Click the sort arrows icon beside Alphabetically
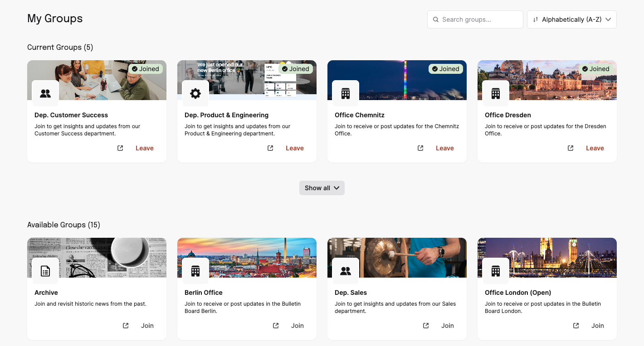This screenshot has width=644, height=346. pos(536,19)
